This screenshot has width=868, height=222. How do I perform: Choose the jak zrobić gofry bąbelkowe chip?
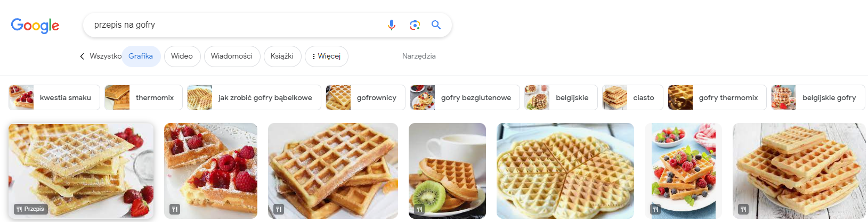(x=254, y=97)
